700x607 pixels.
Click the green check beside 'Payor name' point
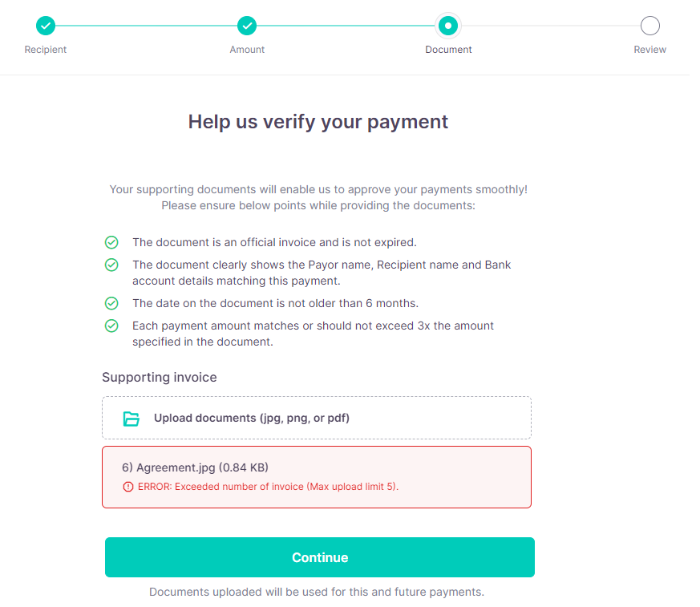111,265
